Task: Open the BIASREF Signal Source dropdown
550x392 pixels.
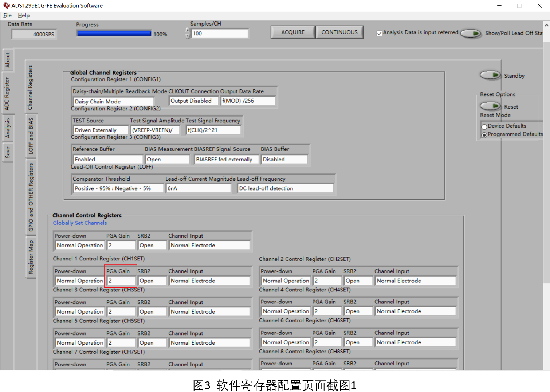Action: [x=227, y=159]
